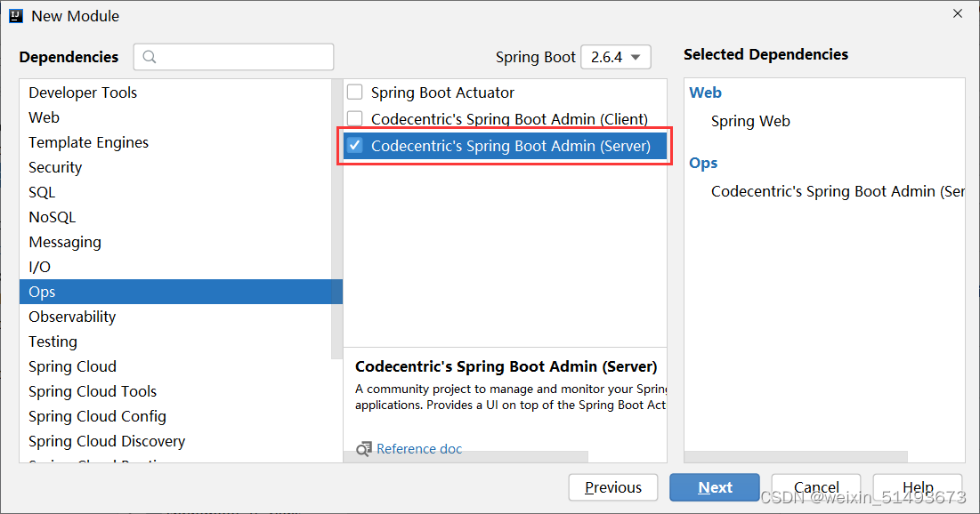
Task: Click the Previous button
Action: coord(612,487)
